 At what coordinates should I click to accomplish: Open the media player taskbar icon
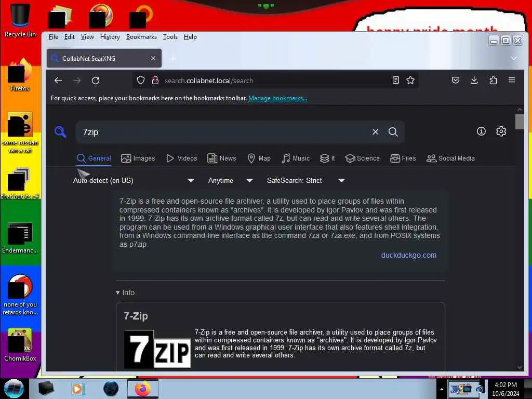[77, 389]
